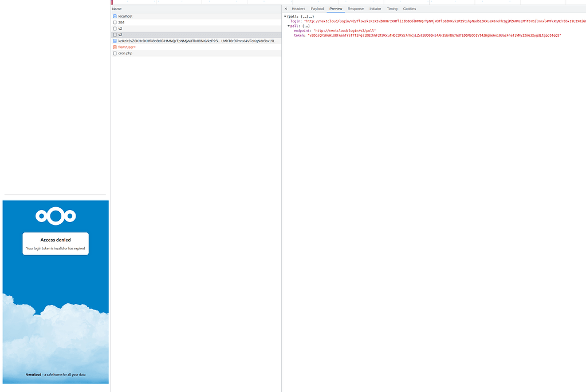Click the icon beside the long kzKzX2 flow request

115,41
